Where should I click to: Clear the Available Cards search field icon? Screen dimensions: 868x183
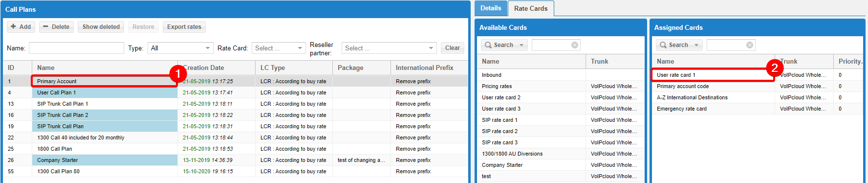[575, 45]
